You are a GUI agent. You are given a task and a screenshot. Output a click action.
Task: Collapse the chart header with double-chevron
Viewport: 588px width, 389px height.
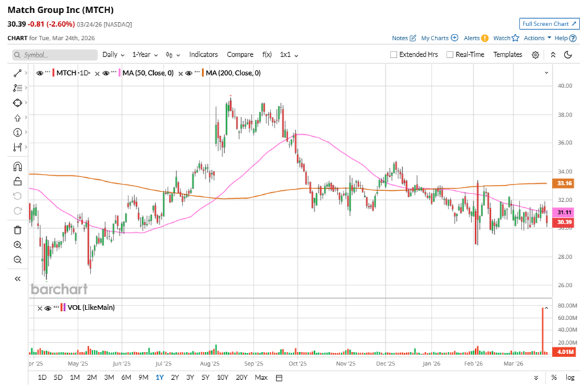553,55
